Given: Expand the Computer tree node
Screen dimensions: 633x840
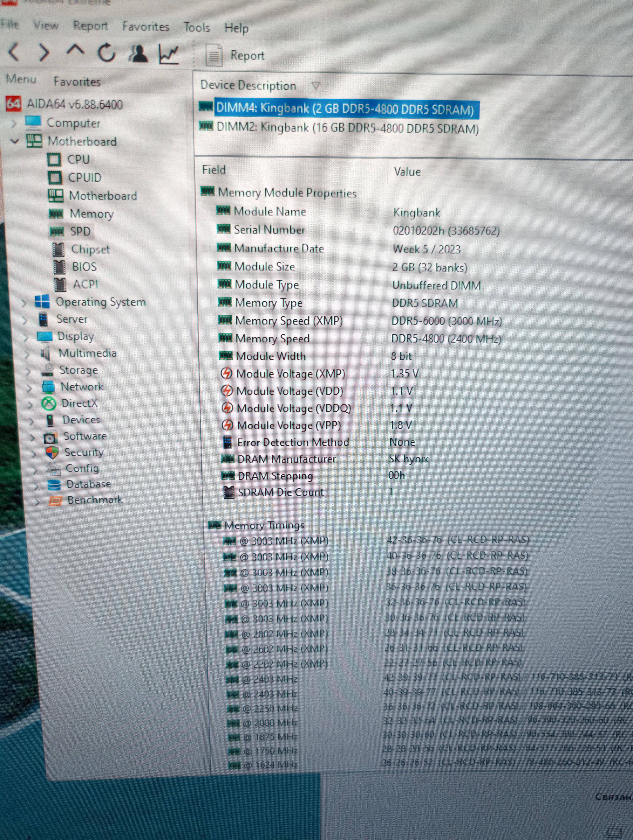Looking at the screenshot, I should click(x=14, y=123).
